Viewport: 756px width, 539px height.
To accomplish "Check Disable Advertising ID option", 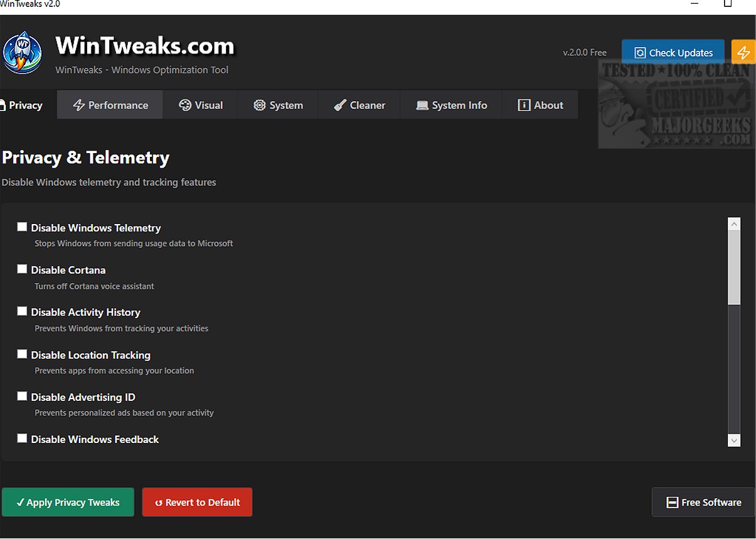I will click(x=22, y=396).
